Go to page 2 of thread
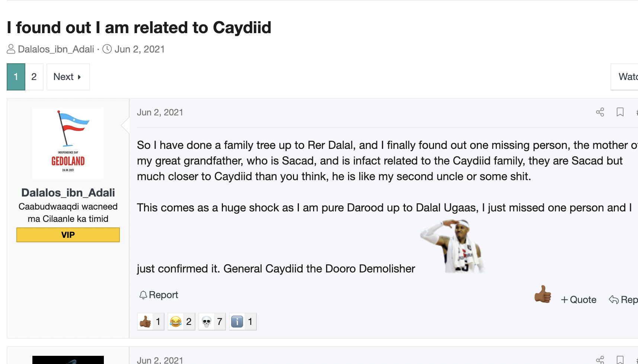 34,77
